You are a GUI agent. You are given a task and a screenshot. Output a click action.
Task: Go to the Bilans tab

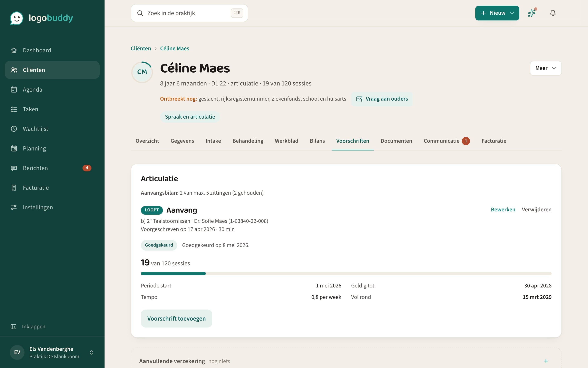click(x=317, y=141)
